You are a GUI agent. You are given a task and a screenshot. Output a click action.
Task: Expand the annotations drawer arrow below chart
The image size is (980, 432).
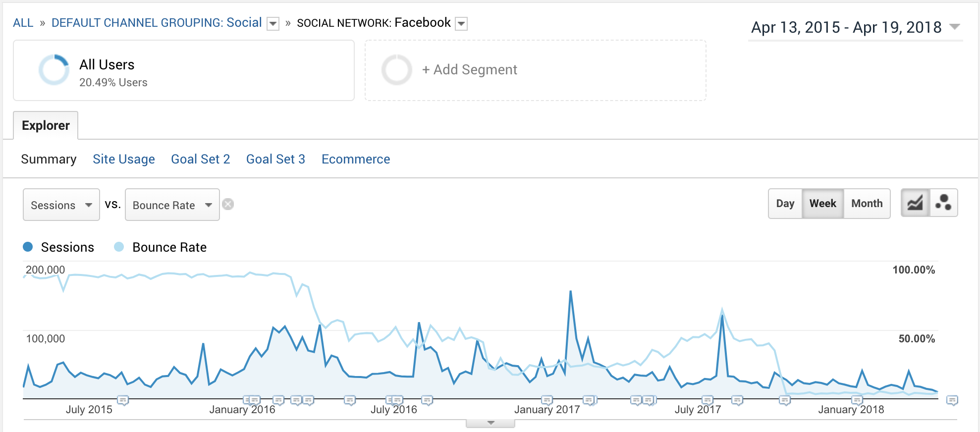pos(490,423)
